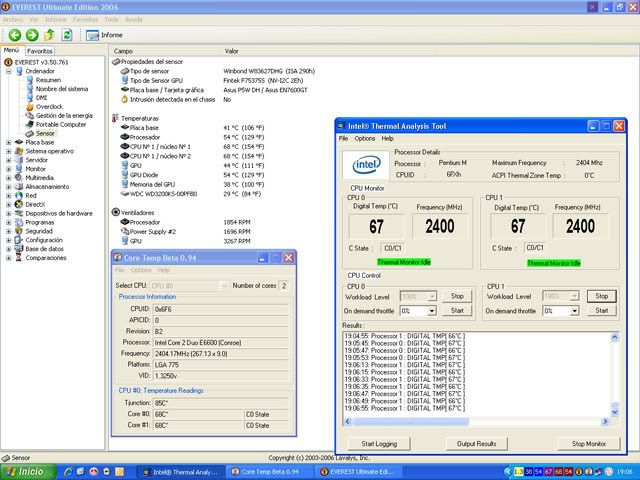Click Stop button for CPU 1 workload
Viewport: 640px width, 480px height.
602,296
